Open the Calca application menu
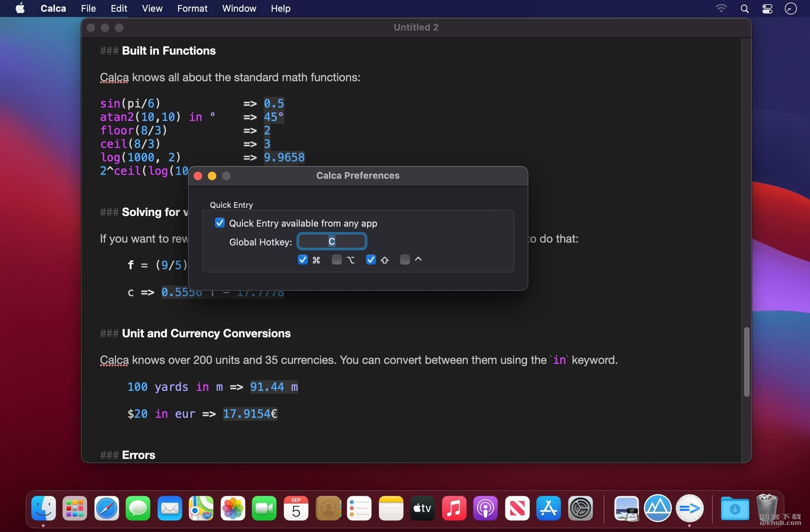Image resolution: width=810 pixels, height=532 pixels. [53, 8]
